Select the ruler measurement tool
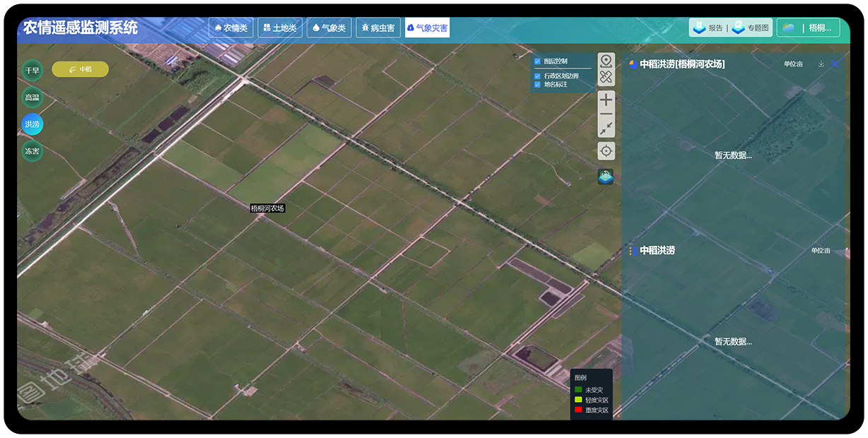The height and width of the screenshot is (438, 868). pos(606,77)
